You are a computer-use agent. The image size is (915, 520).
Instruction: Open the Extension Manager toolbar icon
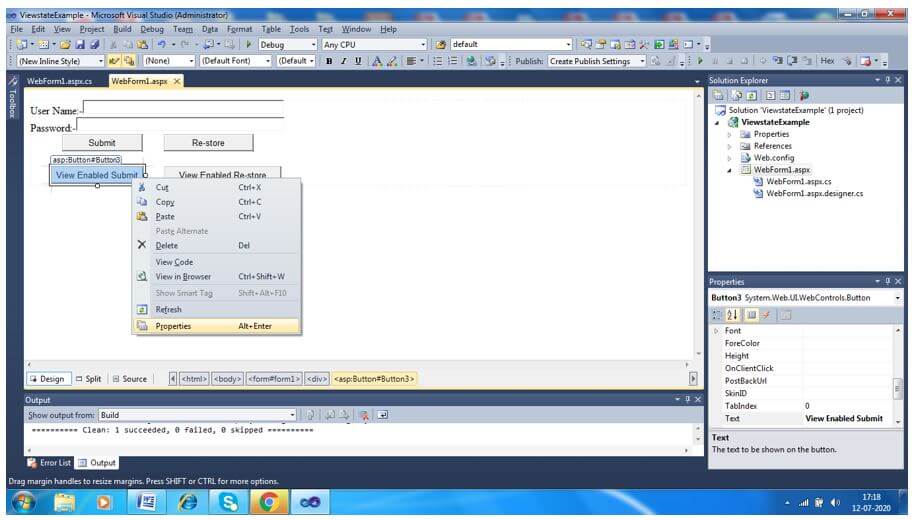673,44
